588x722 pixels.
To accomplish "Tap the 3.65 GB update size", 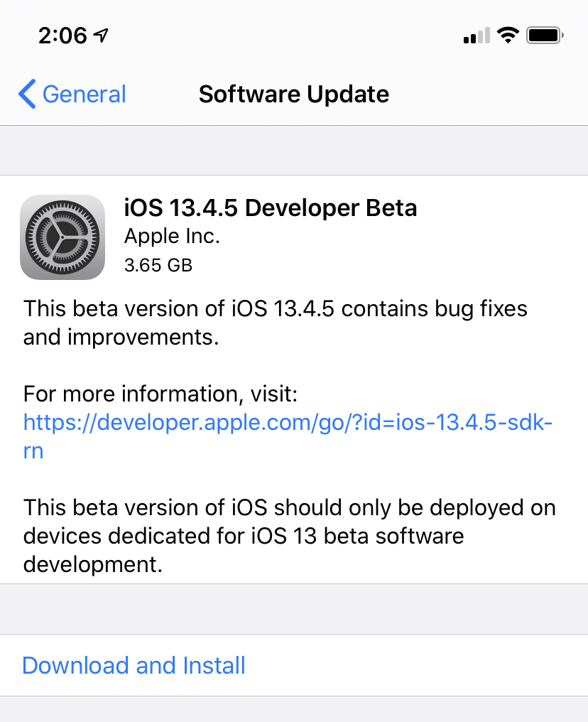I will (x=158, y=265).
